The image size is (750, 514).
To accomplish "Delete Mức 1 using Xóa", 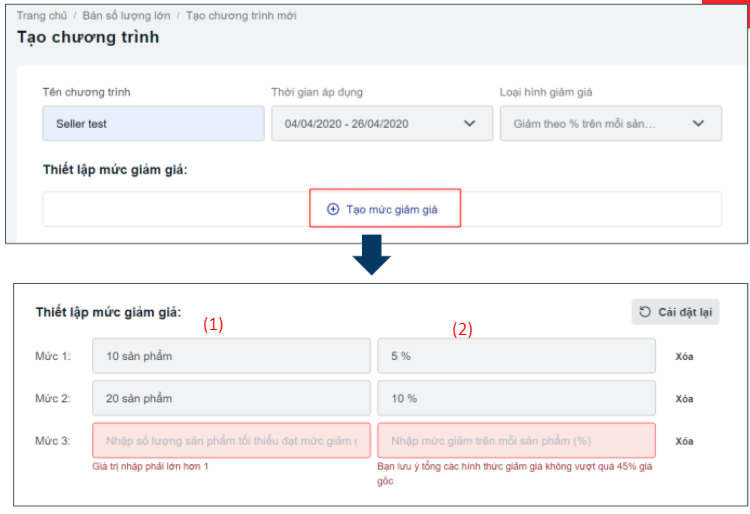I will [684, 357].
